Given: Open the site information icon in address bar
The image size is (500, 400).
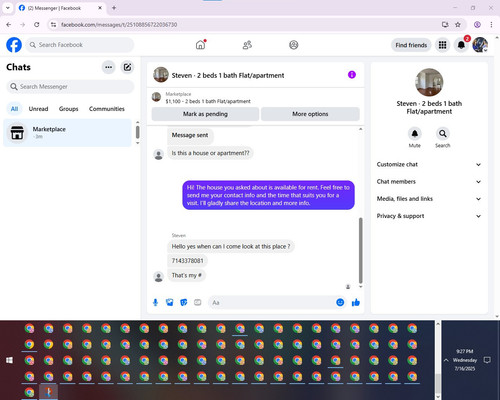Looking at the screenshot, I should [x=53, y=25].
